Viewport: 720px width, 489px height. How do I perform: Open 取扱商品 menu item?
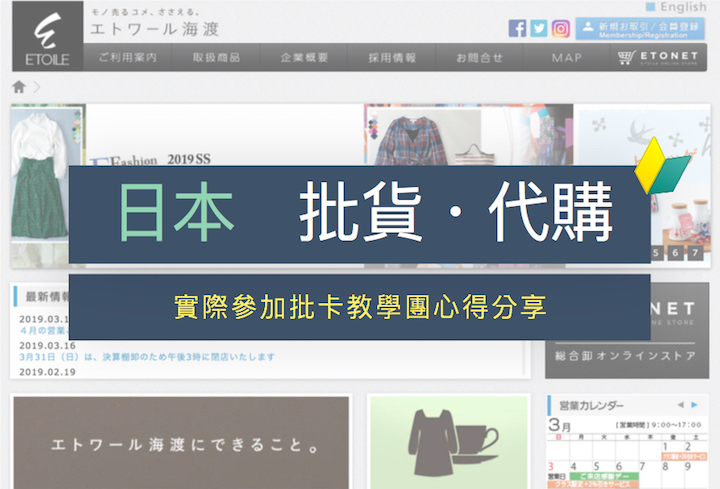pyautogui.click(x=218, y=58)
